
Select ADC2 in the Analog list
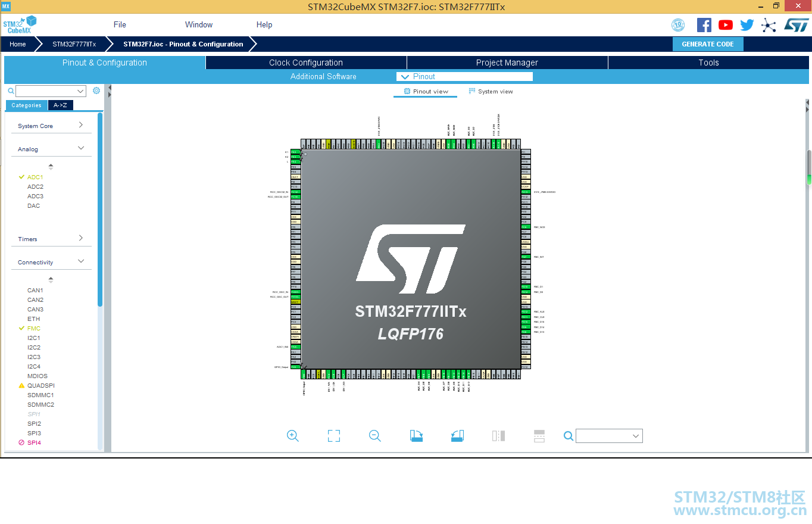click(35, 186)
